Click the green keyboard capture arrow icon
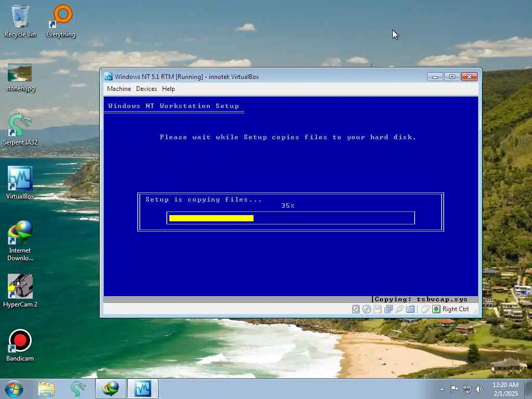This screenshot has height=399, width=532. [x=436, y=309]
